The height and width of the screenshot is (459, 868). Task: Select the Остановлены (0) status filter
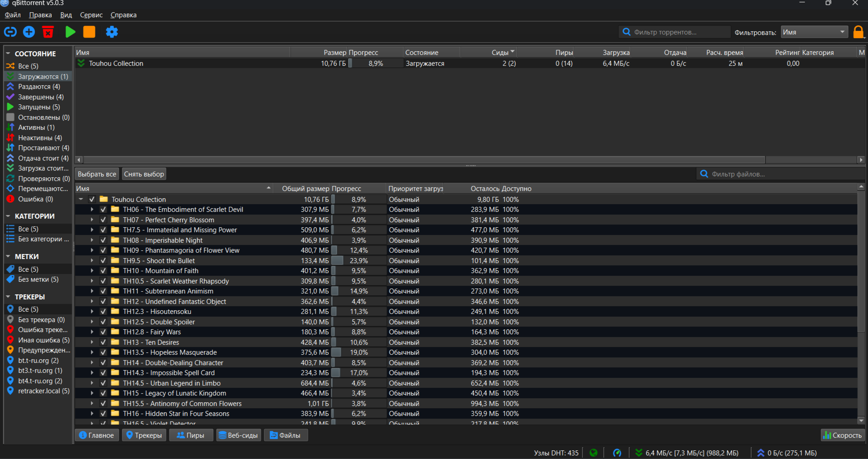pos(38,117)
